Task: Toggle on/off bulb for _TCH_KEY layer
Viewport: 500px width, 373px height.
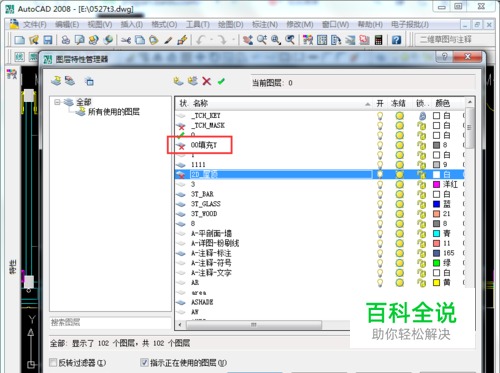Action: (x=380, y=116)
